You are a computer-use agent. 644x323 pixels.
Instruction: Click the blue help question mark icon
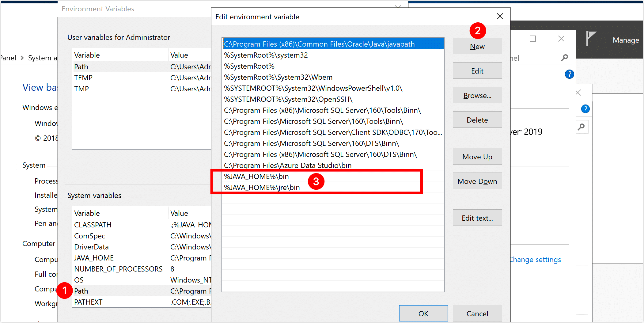coord(569,74)
